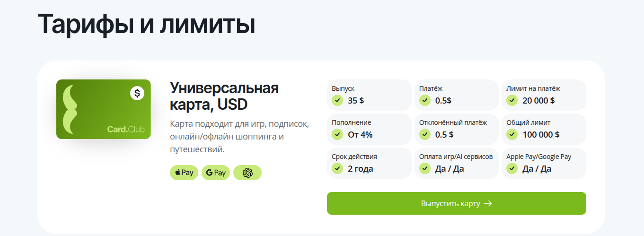Click the arrow icon in Выпустить карту button
The image size is (644, 236).
click(488, 203)
